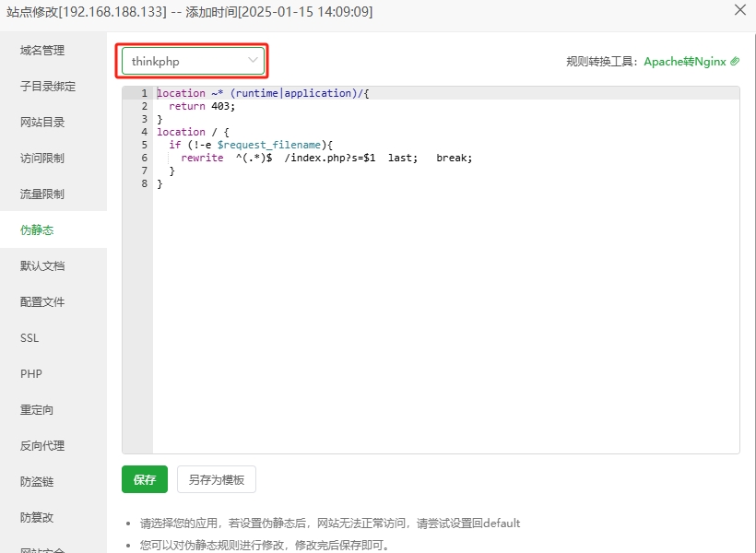Image resolution: width=756 pixels, height=553 pixels.
Task: Switch to the 子目录绑定 tab
Action: tap(48, 87)
